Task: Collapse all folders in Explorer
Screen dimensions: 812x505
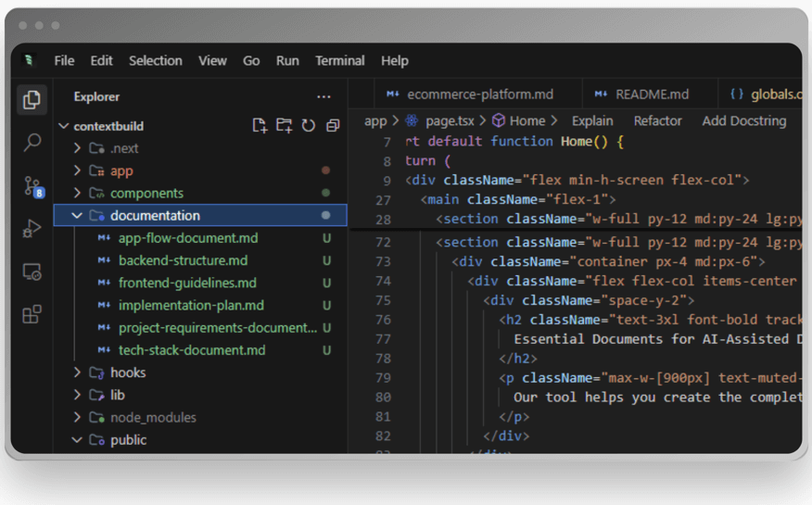Action: [x=333, y=125]
